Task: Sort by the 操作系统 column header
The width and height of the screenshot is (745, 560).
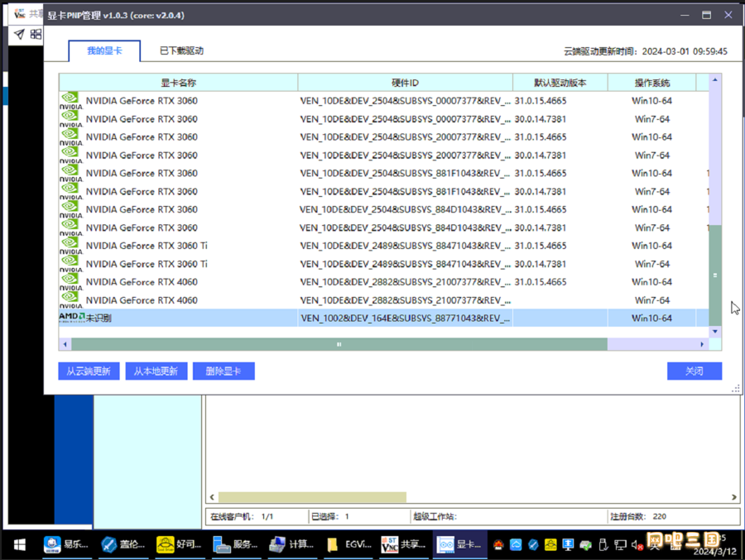Action: coord(652,83)
